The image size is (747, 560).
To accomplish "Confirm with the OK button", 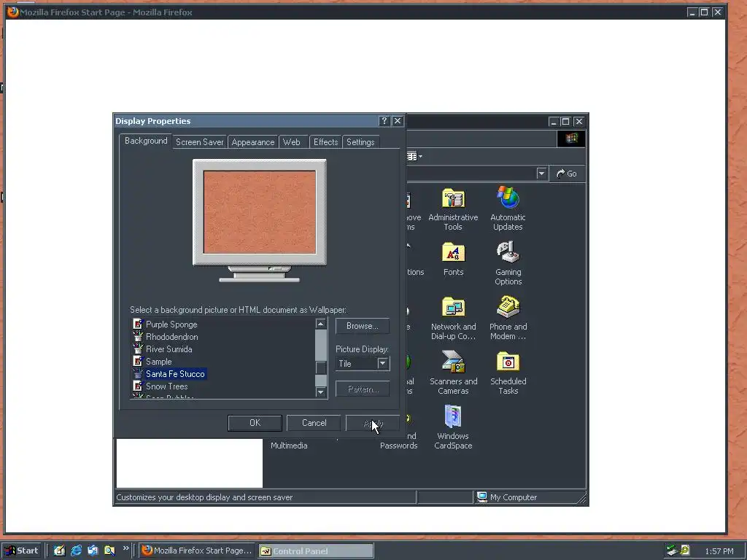I will coord(255,423).
